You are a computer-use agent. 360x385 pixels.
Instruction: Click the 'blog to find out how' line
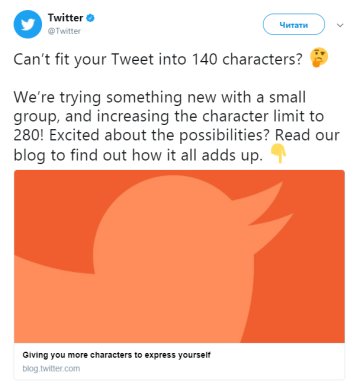pos(138,155)
